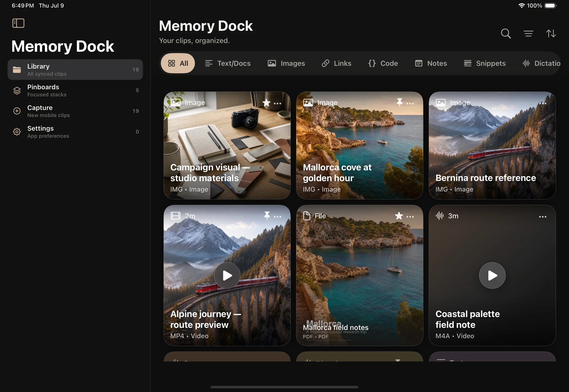The width and height of the screenshot is (569, 392).
Task: Play the Alpine journey route preview video
Action: point(227,275)
